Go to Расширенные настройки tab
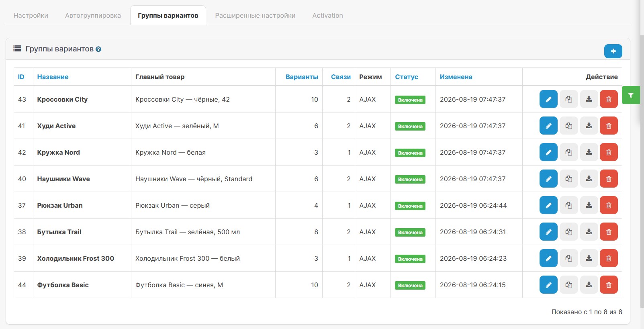Image resolution: width=644 pixels, height=329 pixels. click(255, 15)
